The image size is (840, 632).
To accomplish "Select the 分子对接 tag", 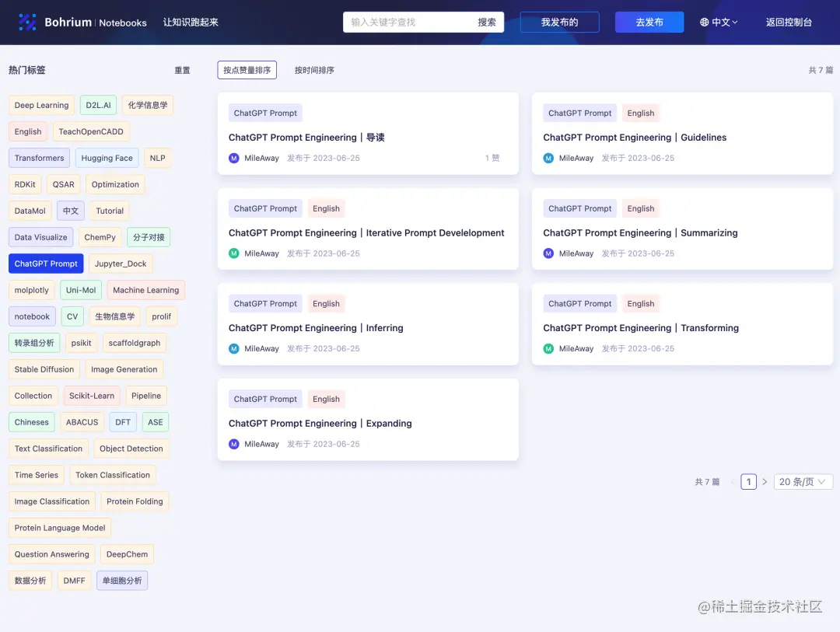I will [149, 237].
